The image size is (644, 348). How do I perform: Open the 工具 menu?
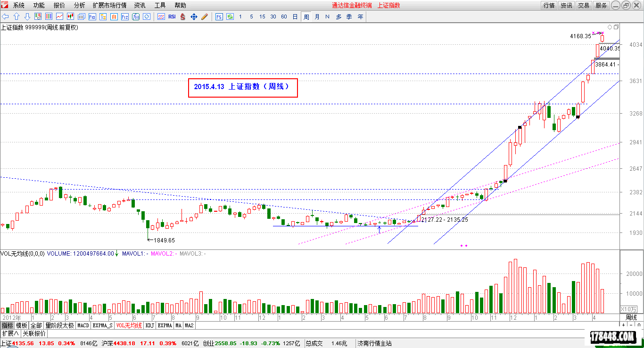coord(160,5)
